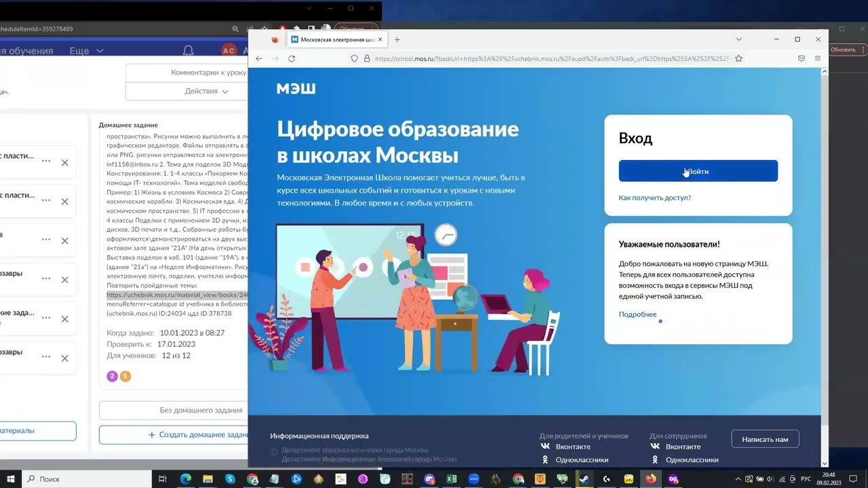Open the Firefox tracking protection shield icon
This screenshot has width=868, height=488.
(354, 59)
